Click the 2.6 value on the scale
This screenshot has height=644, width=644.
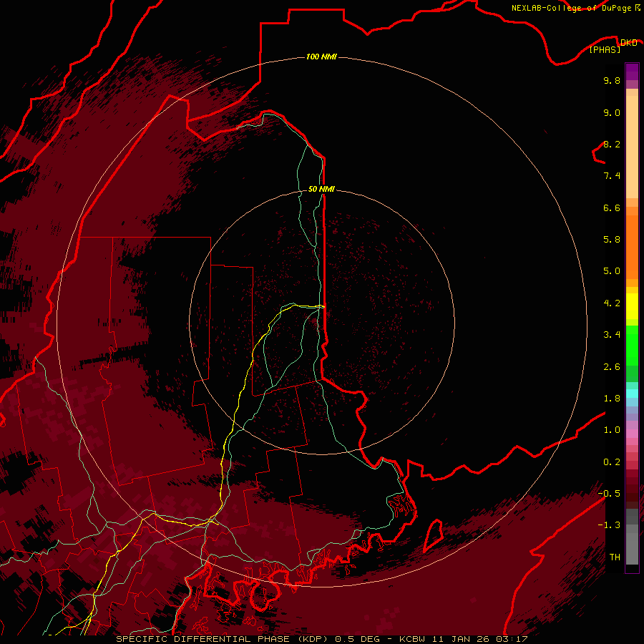612,367
